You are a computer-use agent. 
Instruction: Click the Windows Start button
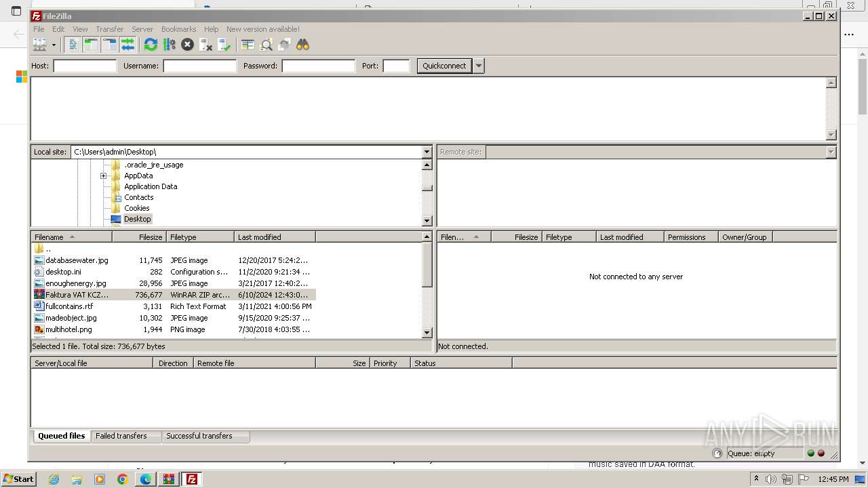19,479
